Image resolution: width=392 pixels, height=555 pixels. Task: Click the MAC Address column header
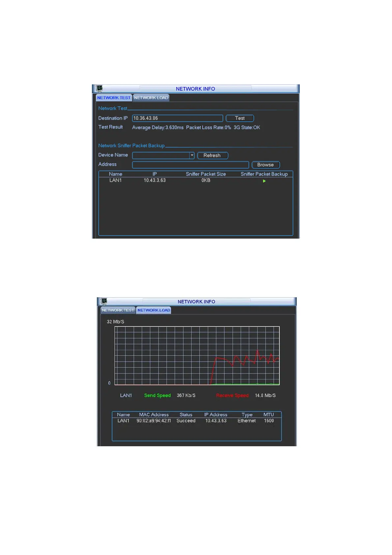click(x=154, y=415)
